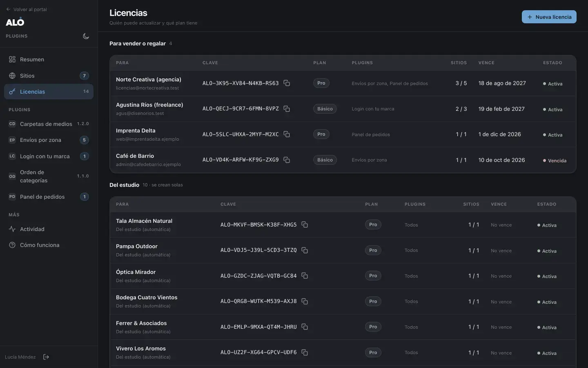This screenshot has width=588, height=368.
Task: Copy the Ferrer & Asociados key
Action: click(305, 327)
